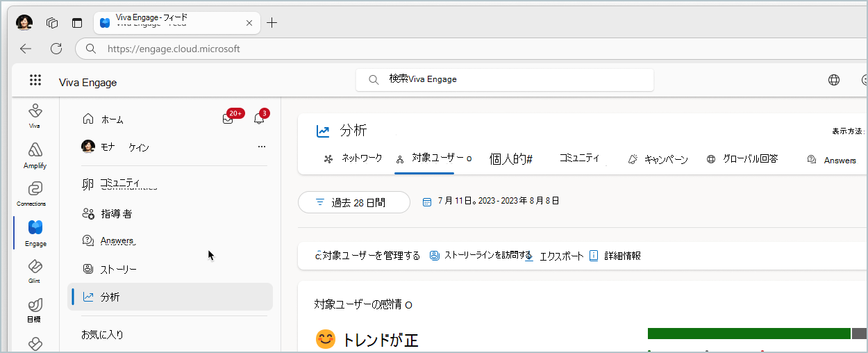Close the Viva Engage browser tab
Viewport: 868px width, 353px height.
249,23
